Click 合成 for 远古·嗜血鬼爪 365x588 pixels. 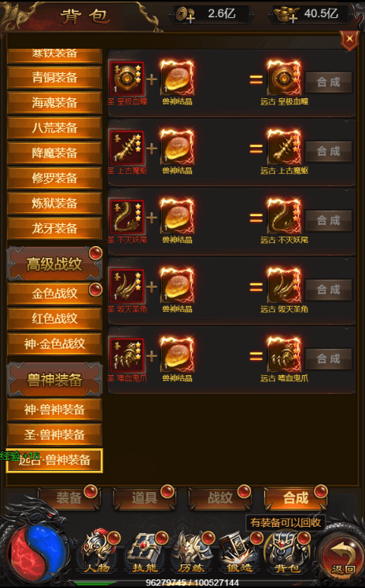pyautogui.click(x=329, y=359)
